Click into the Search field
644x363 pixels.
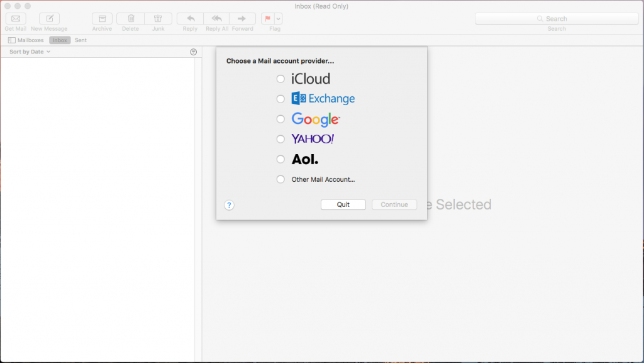(x=557, y=18)
